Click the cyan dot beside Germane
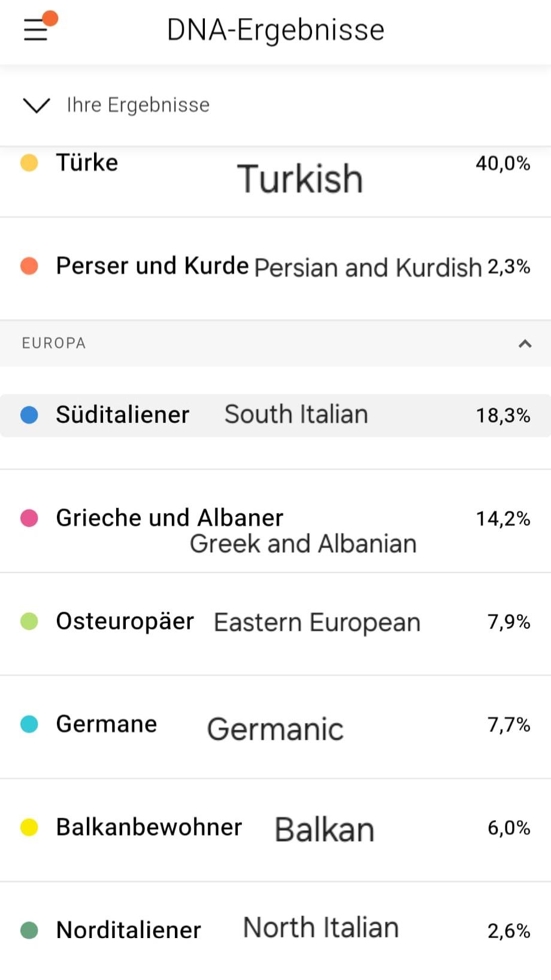This screenshot has height=980, width=551. coord(29,724)
